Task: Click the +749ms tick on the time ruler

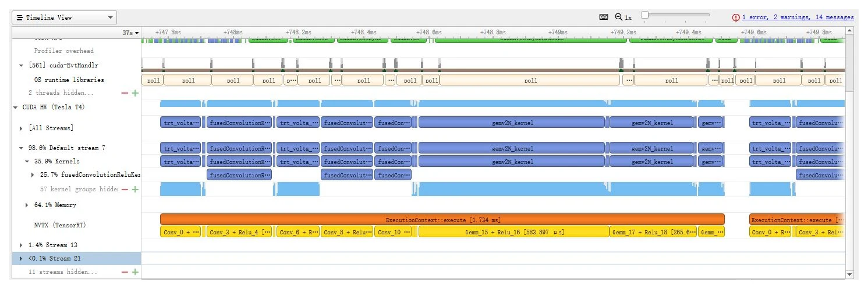Action: pyautogui.click(x=557, y=32)
